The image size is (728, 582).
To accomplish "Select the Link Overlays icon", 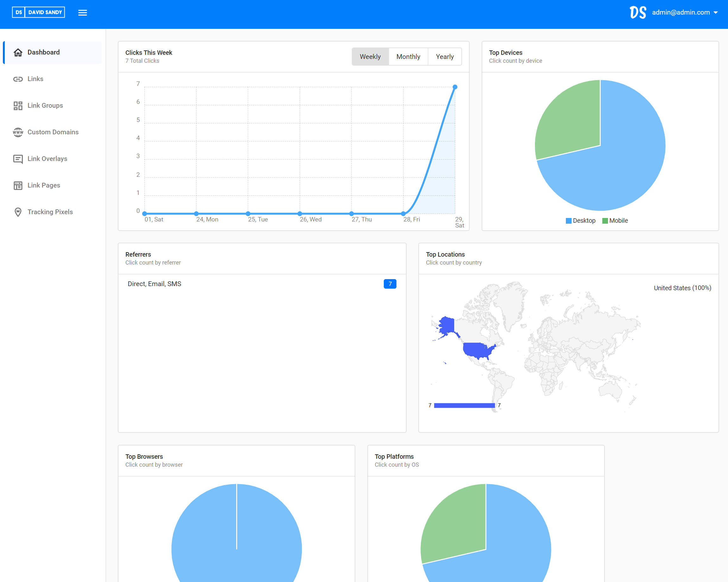I will (x=18, y=159).
